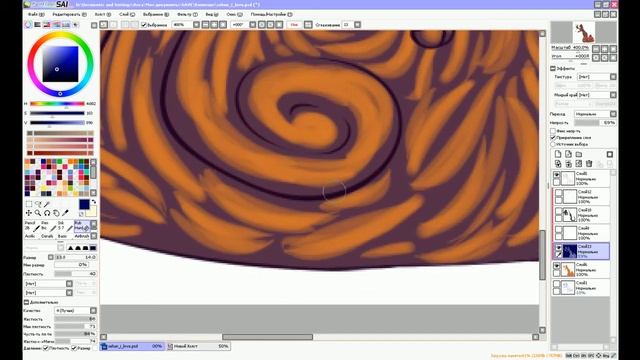Adjust the layer opacity slider
The height and width of the screenshot is (360, 640).
point(595,123)
